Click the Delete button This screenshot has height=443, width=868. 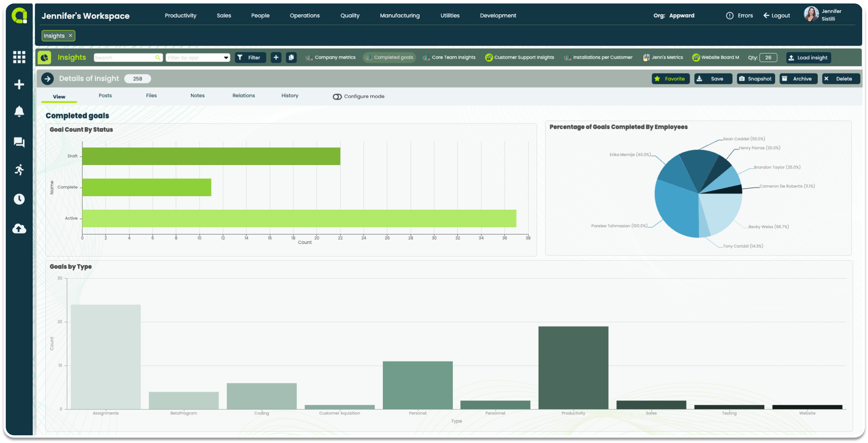[x=841, y=79]
